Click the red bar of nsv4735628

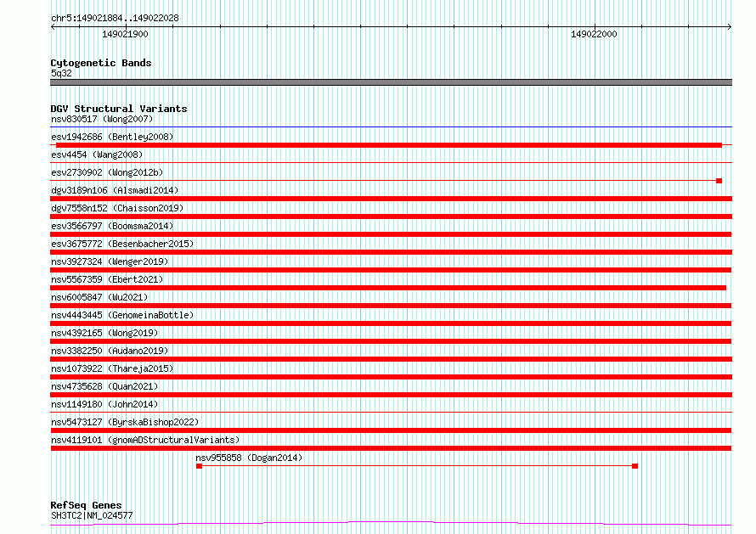(391, 395)
